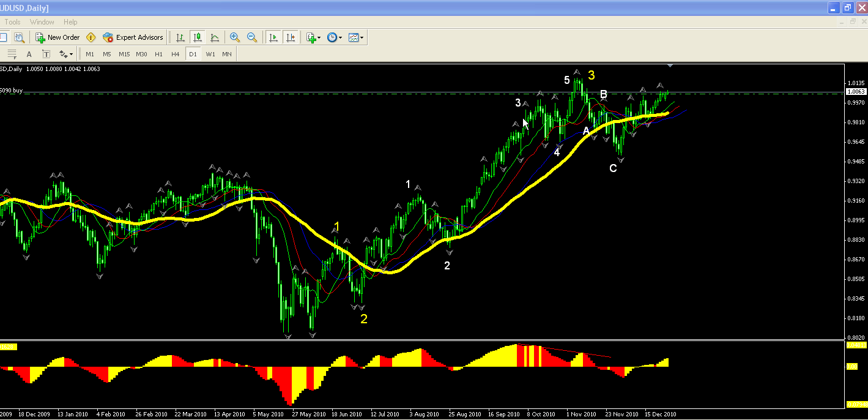This screenshot has height=420, width=868.
Task: Select the Fibonacci Retracement drawing tool
Action: click(12, 54)
